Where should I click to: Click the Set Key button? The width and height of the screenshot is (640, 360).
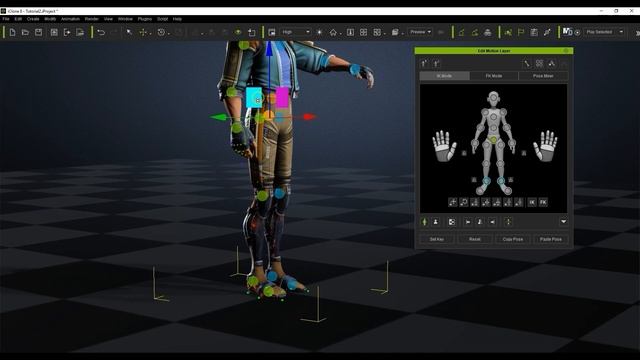pos(437,239)
